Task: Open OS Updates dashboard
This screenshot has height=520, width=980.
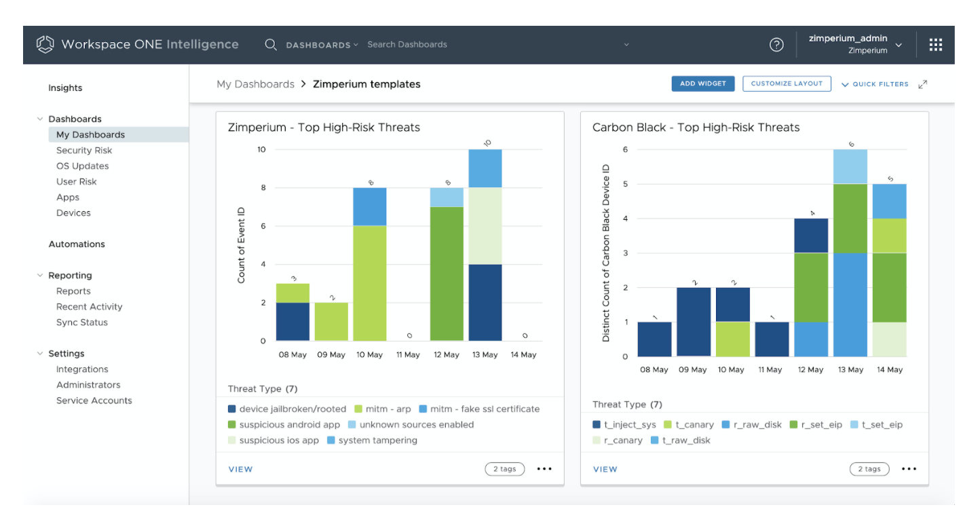Action: tap(82, 166)
